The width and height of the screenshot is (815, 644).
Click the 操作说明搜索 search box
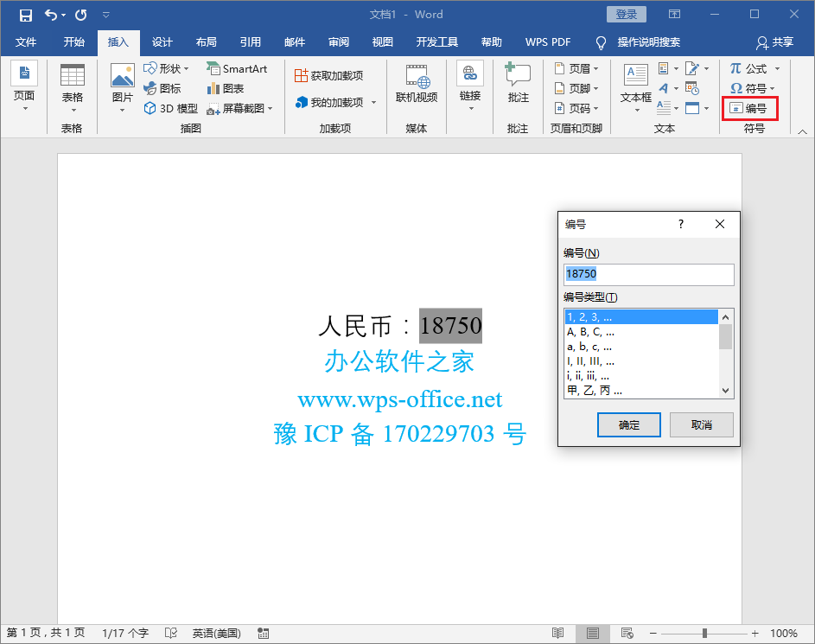click(x=649, y=42)
